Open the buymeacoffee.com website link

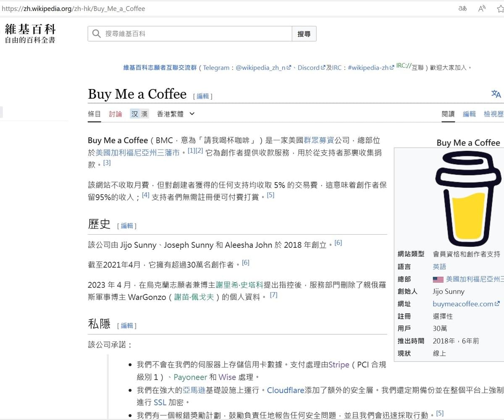[463, 304]
